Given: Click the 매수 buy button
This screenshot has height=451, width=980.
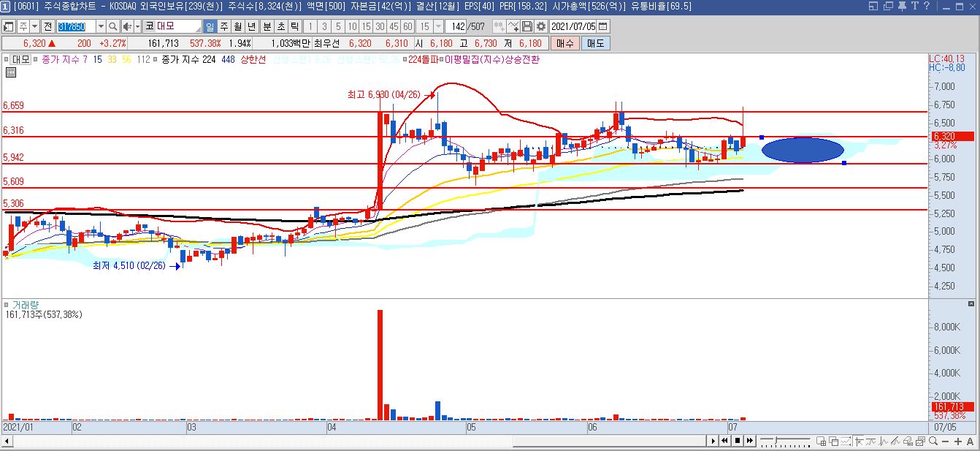Looking at the screenshot, I should 565,43.
